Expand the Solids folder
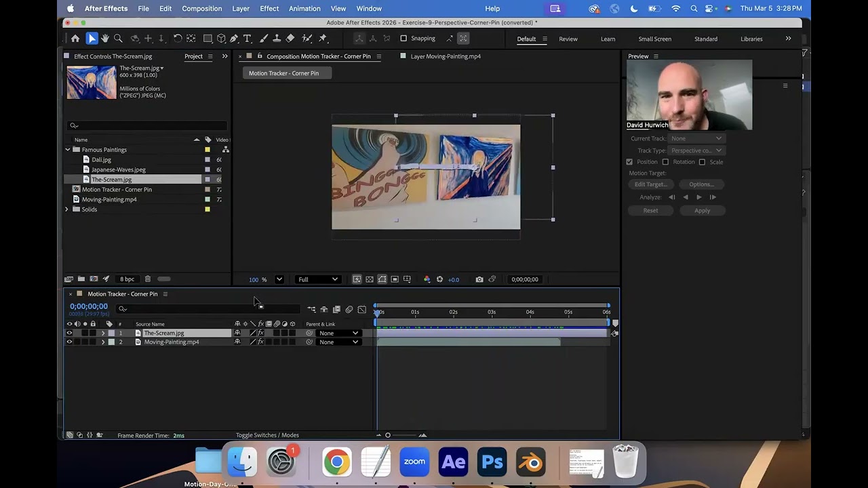The width and height of the screenshot is (868, 488). [x=67, y=209]
